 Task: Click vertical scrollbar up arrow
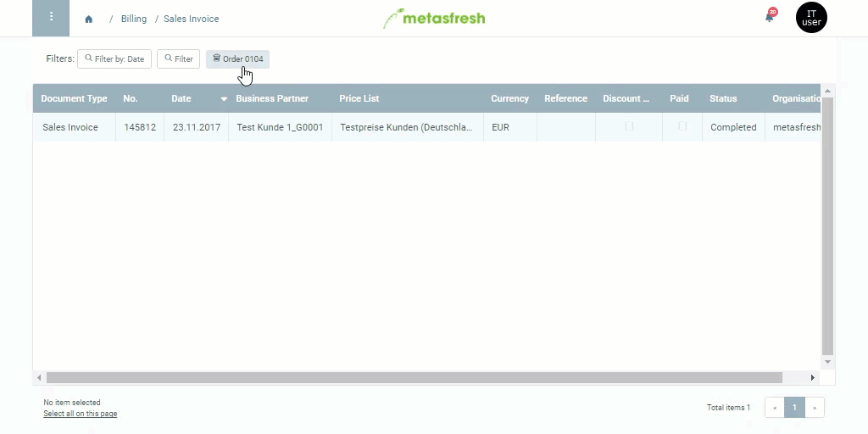pyautogui.click(x=827, y=91)
